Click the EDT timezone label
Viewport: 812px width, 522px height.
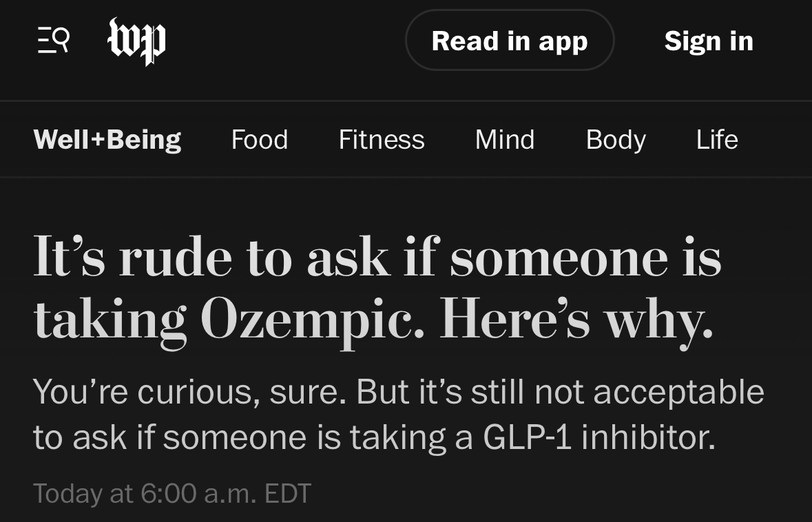tap(288, 493)
